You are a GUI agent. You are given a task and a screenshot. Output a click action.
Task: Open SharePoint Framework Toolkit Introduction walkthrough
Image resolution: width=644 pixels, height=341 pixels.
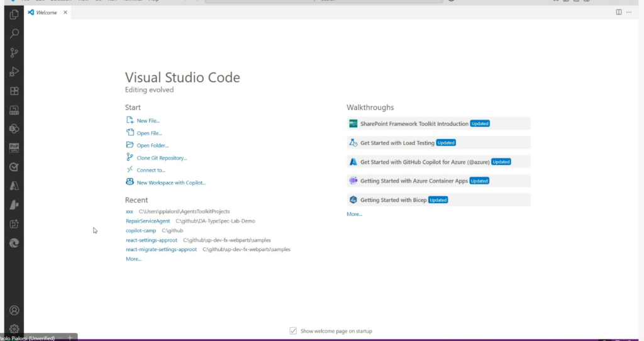coord(438,124)
